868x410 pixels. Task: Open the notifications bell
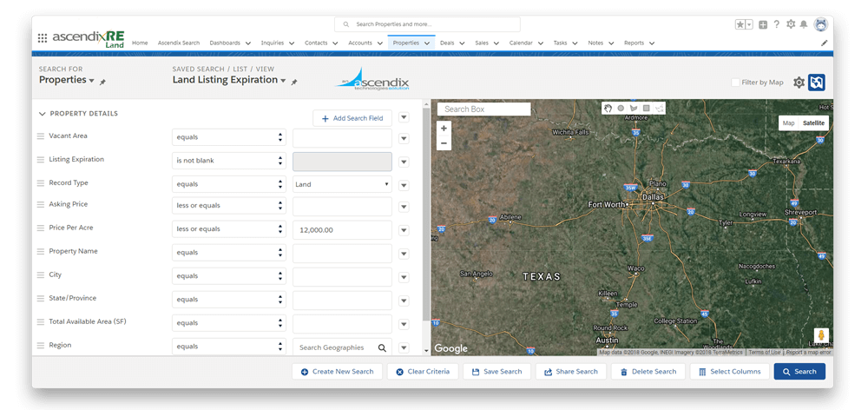pos(803,24)
